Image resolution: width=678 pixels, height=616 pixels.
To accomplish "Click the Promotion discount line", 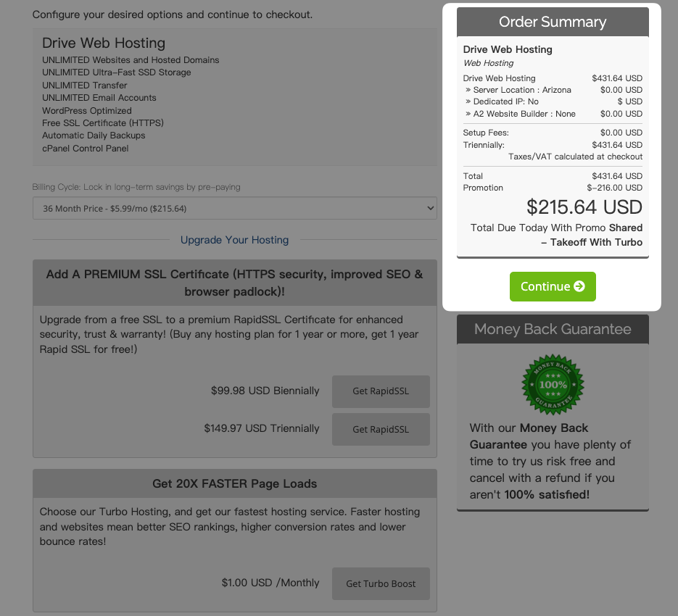I will coord(553,188).
